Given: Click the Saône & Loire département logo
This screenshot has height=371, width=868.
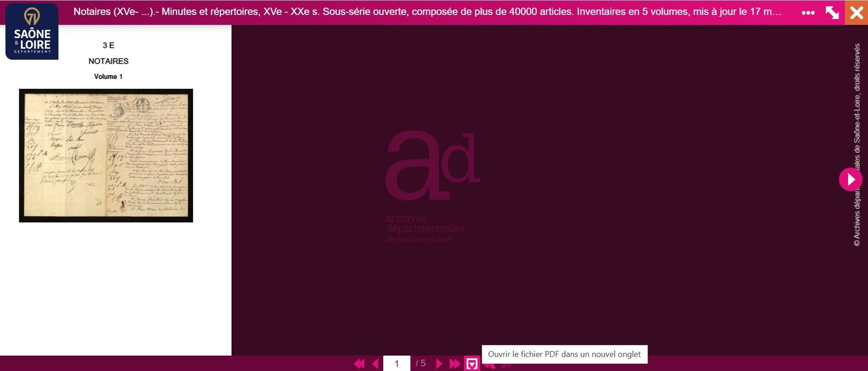Looking at the screenshot, I should pyautogui.click(x=32, y=32).
